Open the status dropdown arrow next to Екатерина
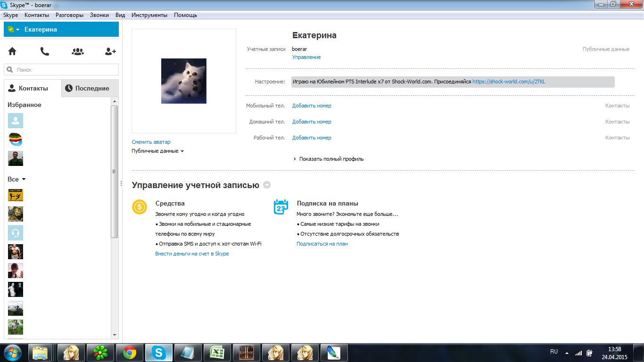 pos(17,30)
